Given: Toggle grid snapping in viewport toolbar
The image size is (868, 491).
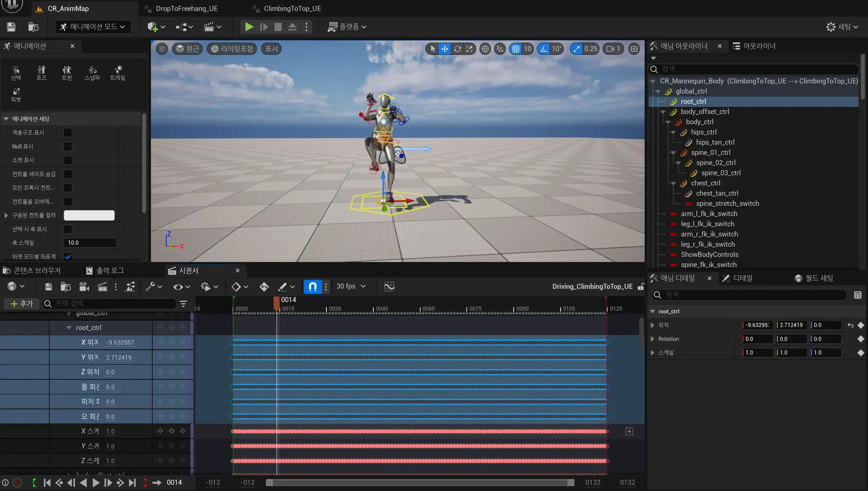Looking at the screenshot, I should [516, 49].
